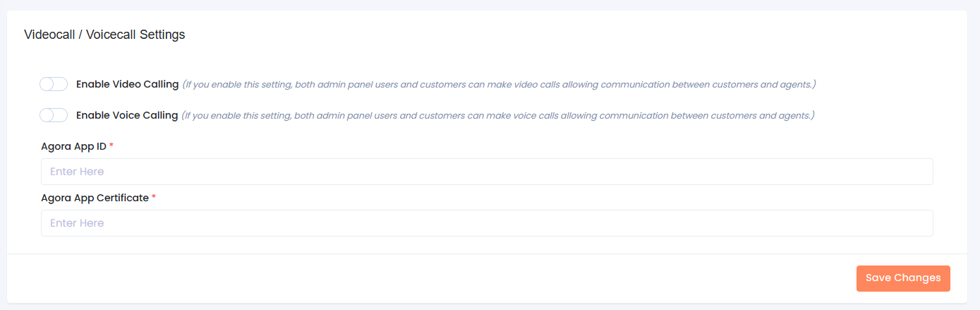Image resolution: width=980 pixels, height=310 pixels.
Task: Click the "Enable Voice Calling" label text
Action: pos(127,115)
